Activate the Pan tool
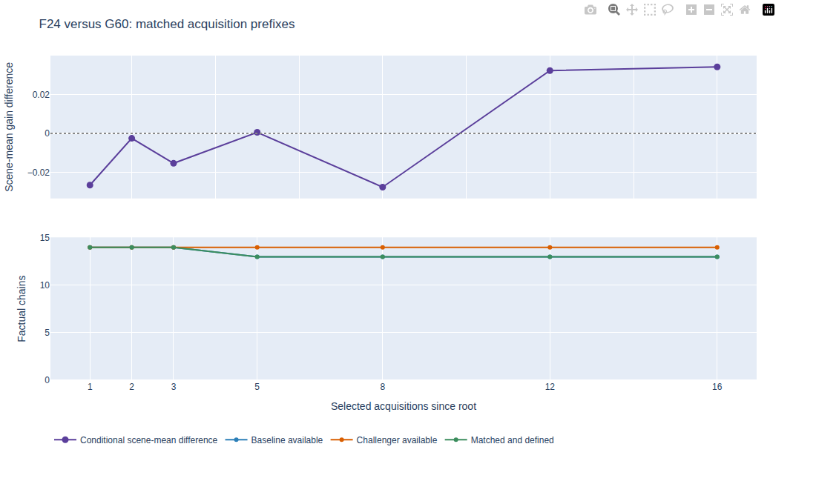The height and width of the screenshot is (504, 816). [x=632, y=10]
